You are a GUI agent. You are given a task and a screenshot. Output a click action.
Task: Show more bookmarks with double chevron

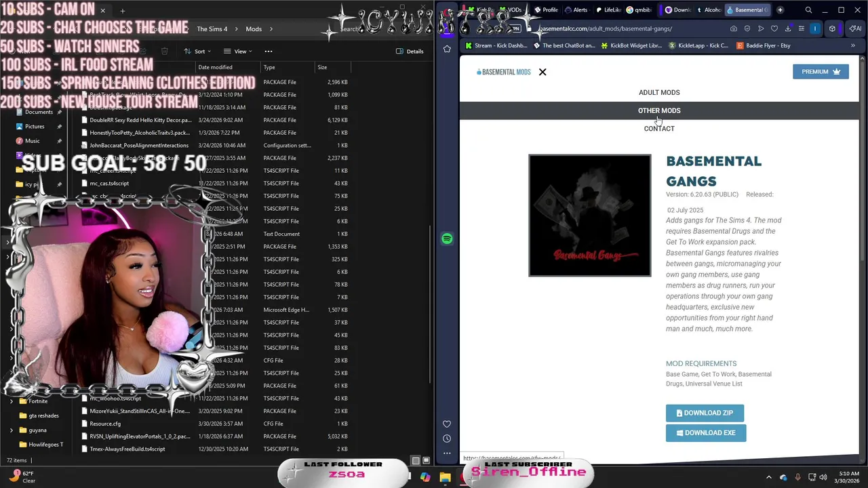coord(854,45)
